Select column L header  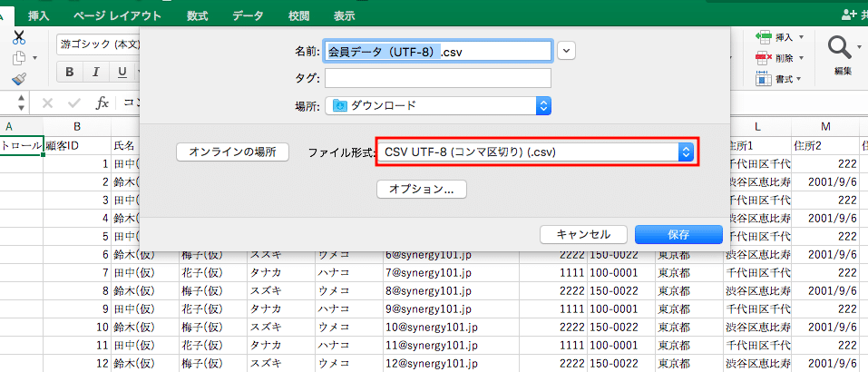tap(757, 127)
